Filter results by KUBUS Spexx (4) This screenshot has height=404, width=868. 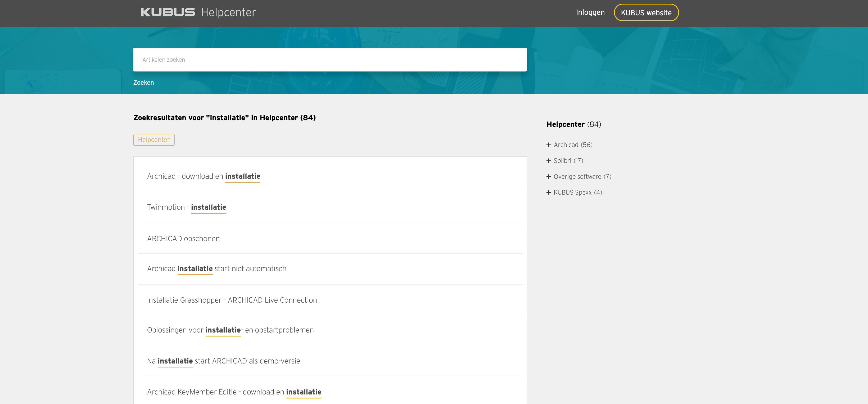pos(577,192)
